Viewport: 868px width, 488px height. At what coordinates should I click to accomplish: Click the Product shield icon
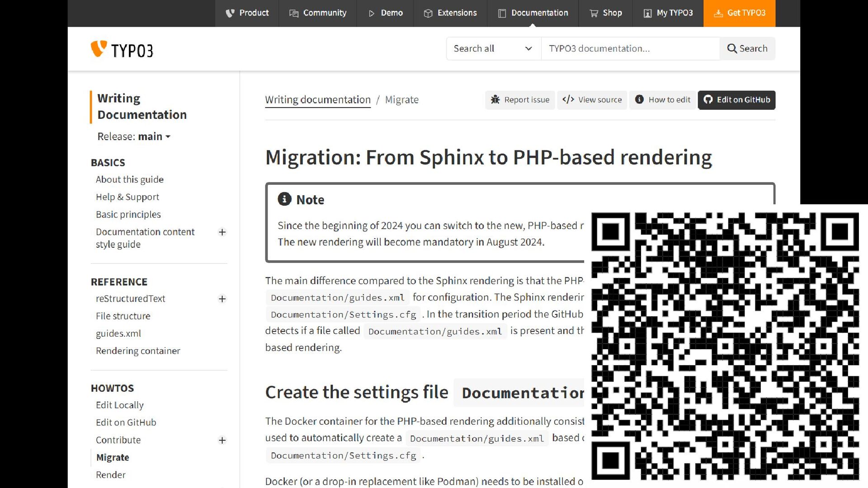tap(230, 13)
